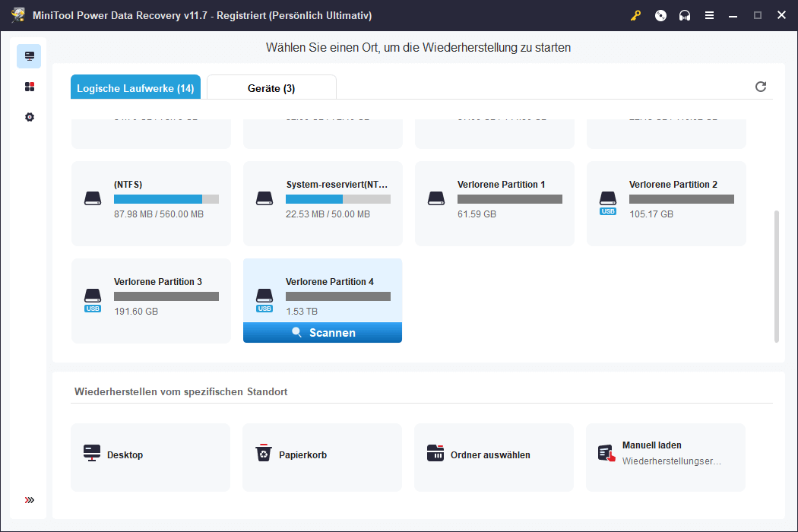Click the MiniTool app logo

[17, 14]
